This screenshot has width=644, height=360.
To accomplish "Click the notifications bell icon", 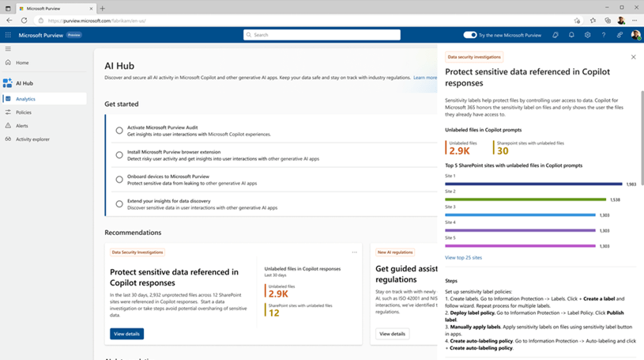I will pyautogui.click(x=571, y=35).
